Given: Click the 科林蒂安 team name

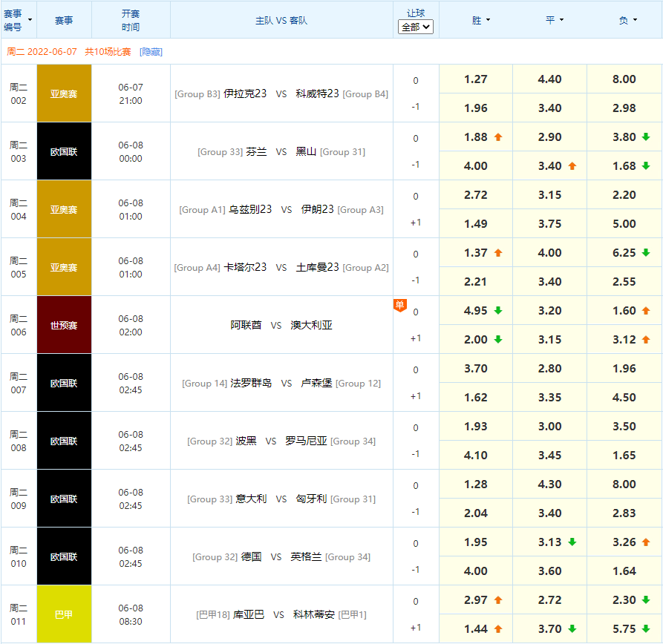Looking at the screenshot, I should click(314, 614).
